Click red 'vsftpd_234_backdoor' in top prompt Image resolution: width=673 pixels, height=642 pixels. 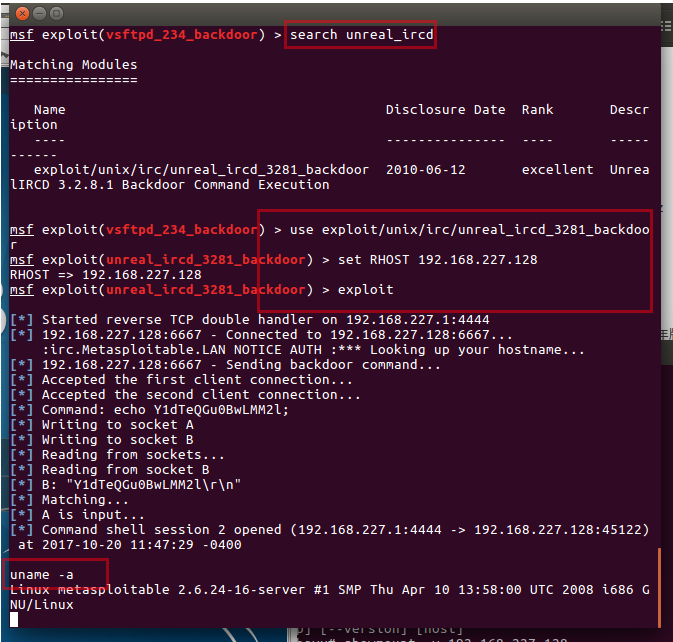coord(182,35)
